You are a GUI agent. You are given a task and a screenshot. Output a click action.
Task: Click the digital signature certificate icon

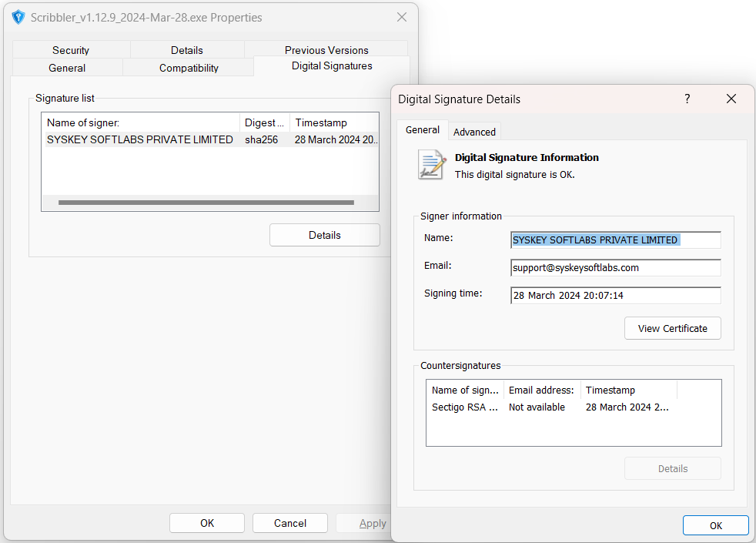click(431, 165)
